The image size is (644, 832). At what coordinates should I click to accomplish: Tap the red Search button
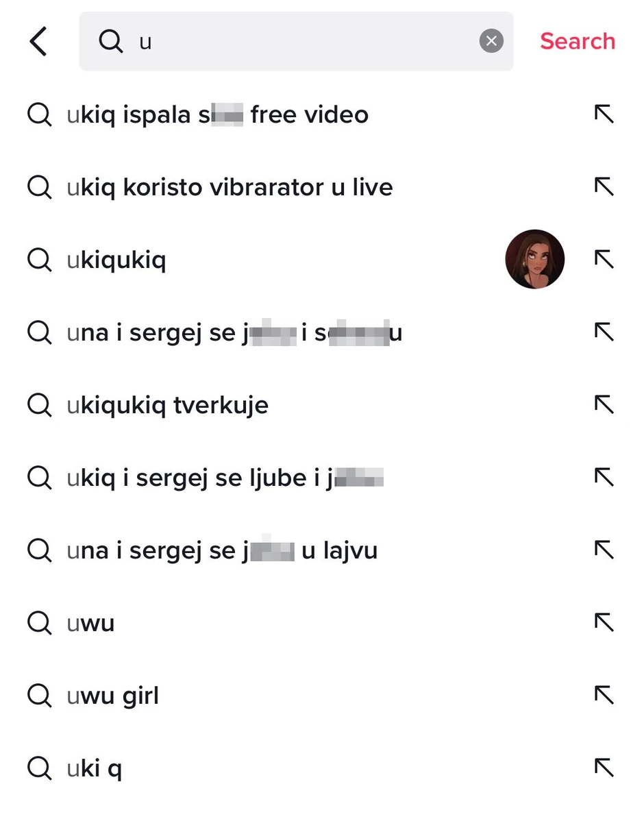pyautogui.click(x=577, y=41)
